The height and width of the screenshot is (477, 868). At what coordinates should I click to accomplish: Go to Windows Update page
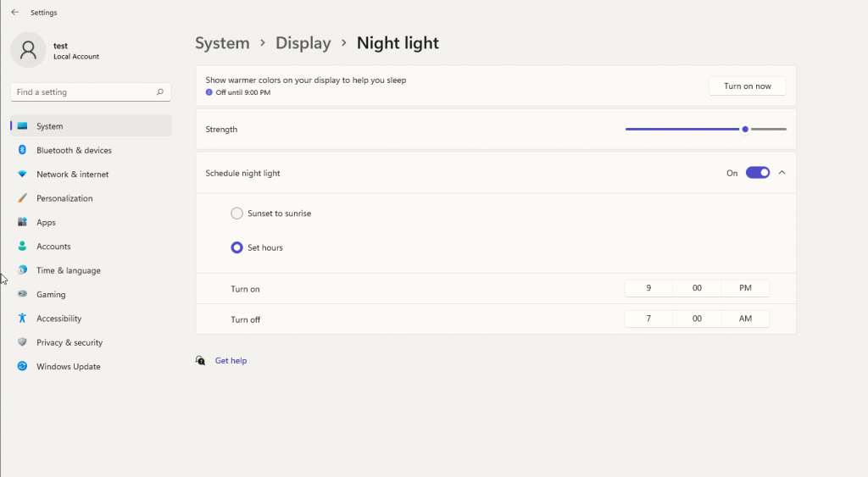coord(91,366)
